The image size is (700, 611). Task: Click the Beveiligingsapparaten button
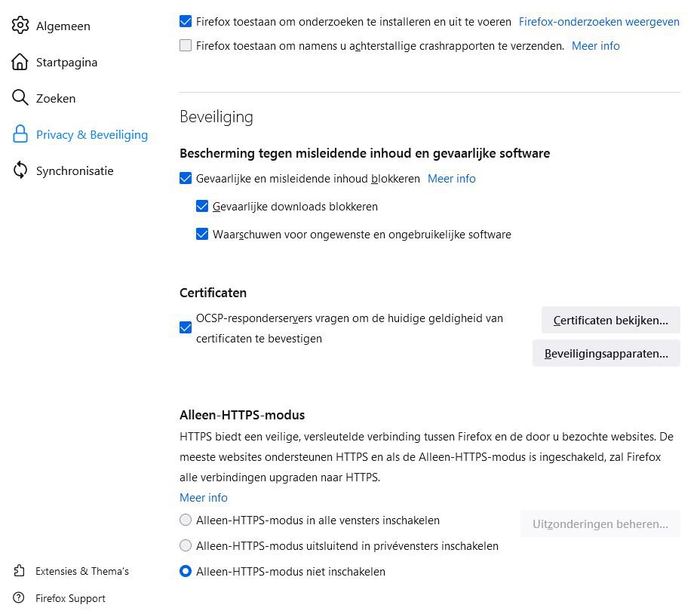606,353
